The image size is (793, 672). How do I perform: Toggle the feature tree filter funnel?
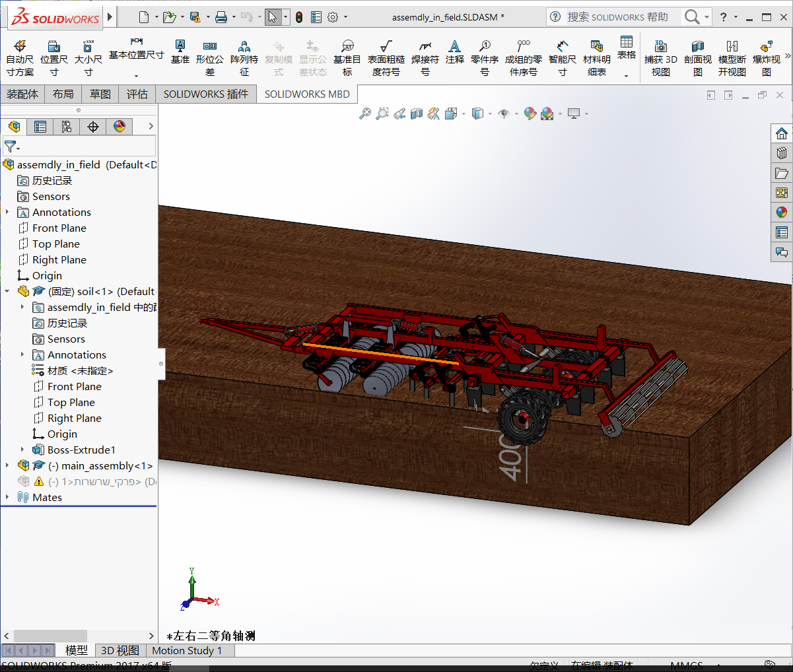(x=10, y=146)
